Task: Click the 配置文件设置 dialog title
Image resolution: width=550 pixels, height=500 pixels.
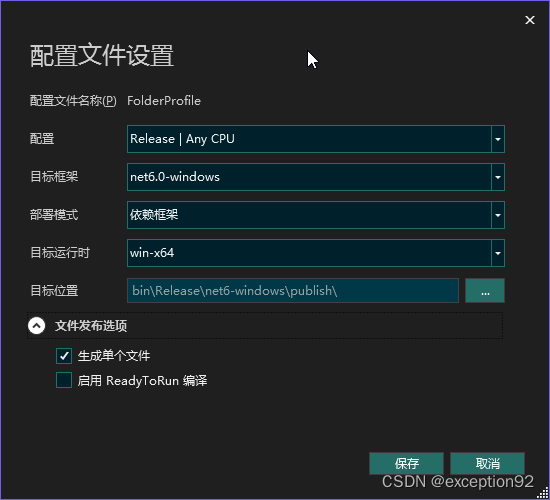Action: tap(102, 55)
